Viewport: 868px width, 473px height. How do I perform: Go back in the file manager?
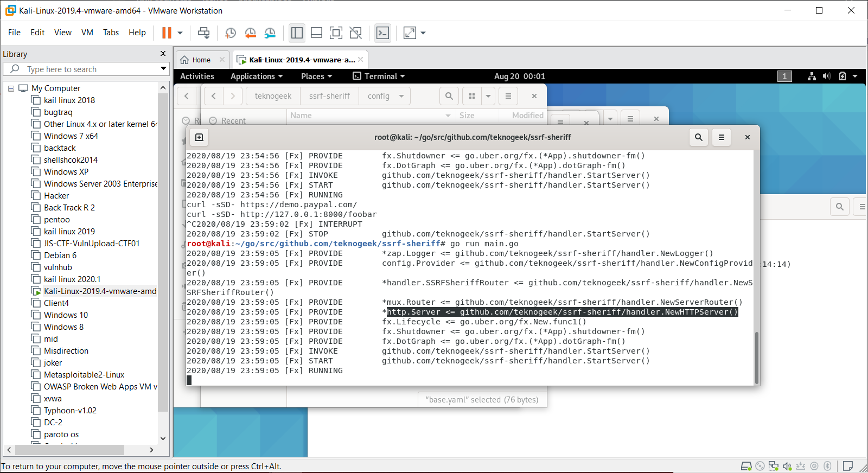[x=214, y=96]
